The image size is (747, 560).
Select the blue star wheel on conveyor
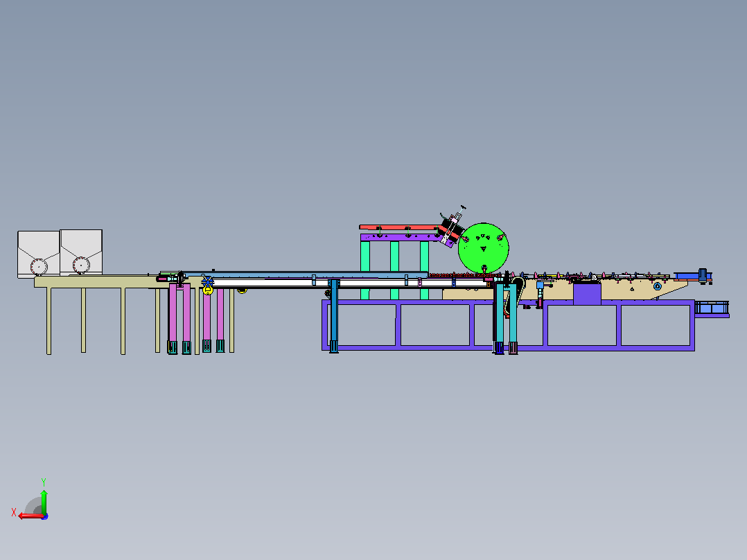[x=208, y=281]
